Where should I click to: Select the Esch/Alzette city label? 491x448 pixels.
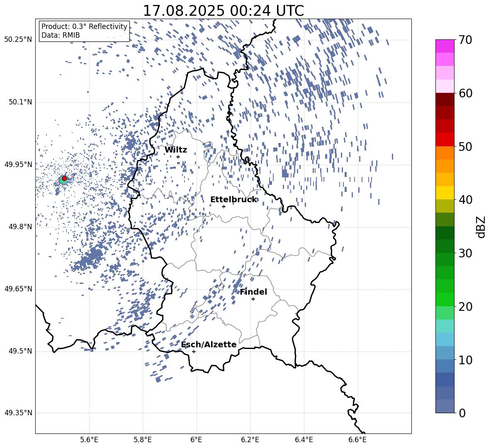point(209,344)
